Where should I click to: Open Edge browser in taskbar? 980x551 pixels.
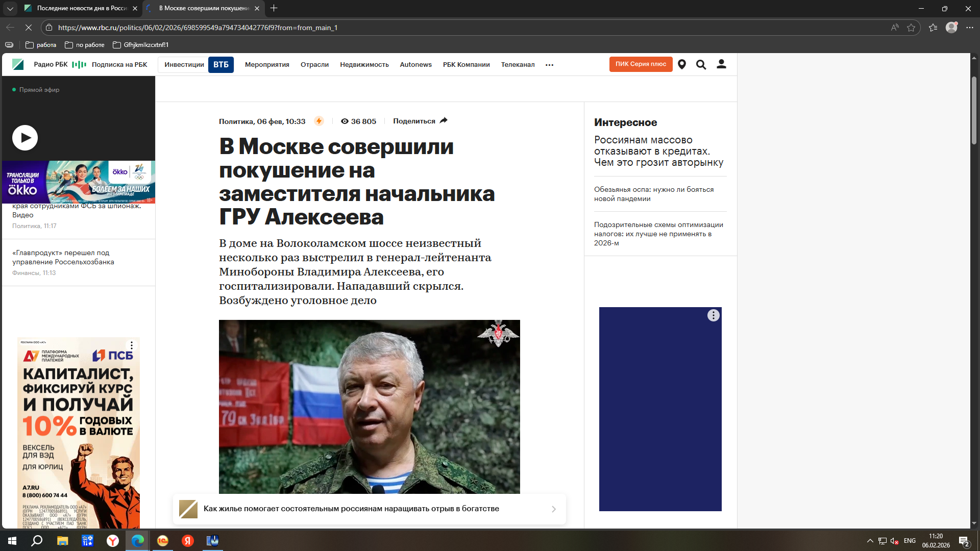point(137,541)
